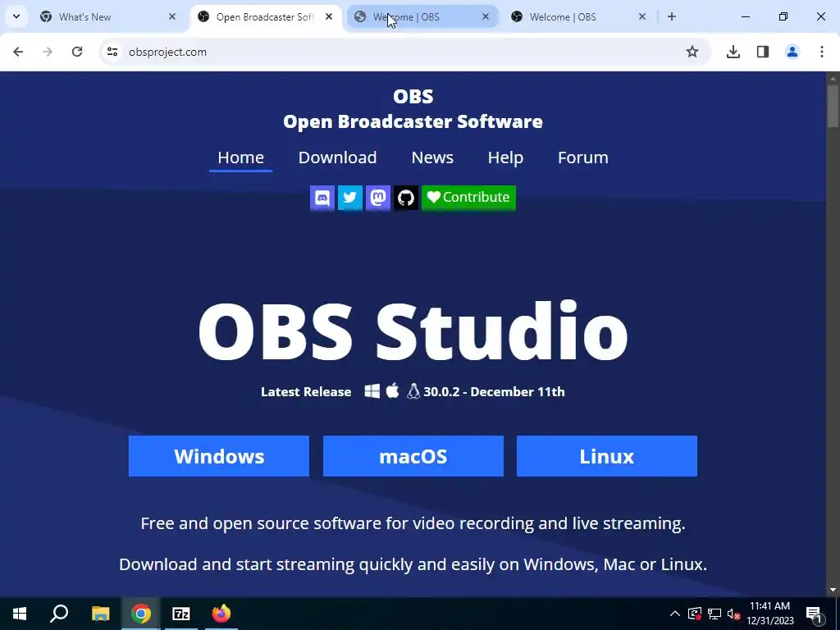Click the Chrome taskbar icon
Viewport: 840px width, 630px height.
click(x=141, y=614)
